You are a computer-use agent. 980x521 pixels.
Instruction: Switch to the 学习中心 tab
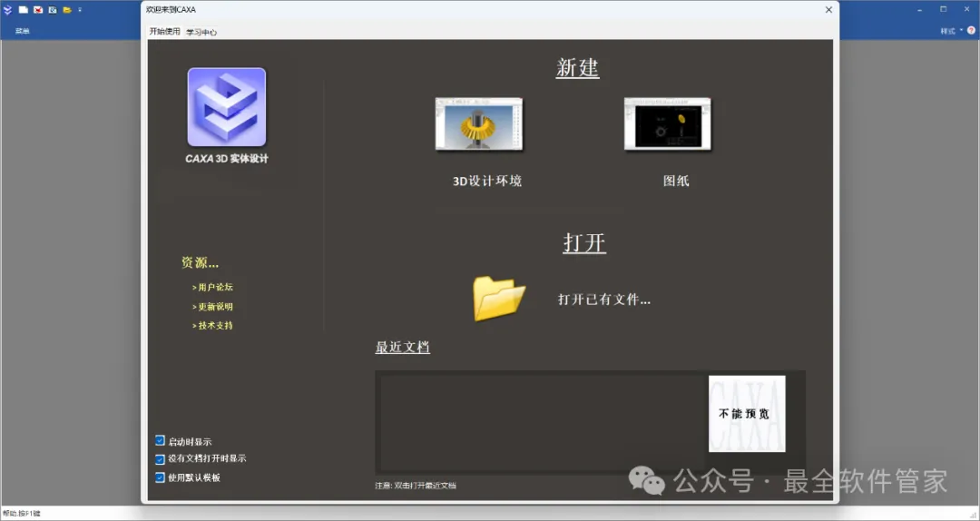201,32
